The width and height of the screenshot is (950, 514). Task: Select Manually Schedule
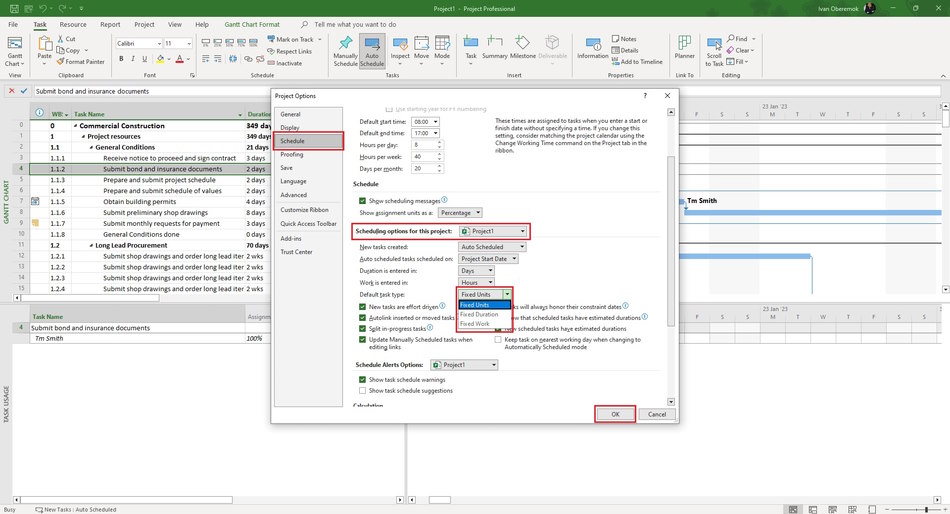point(345,51)
